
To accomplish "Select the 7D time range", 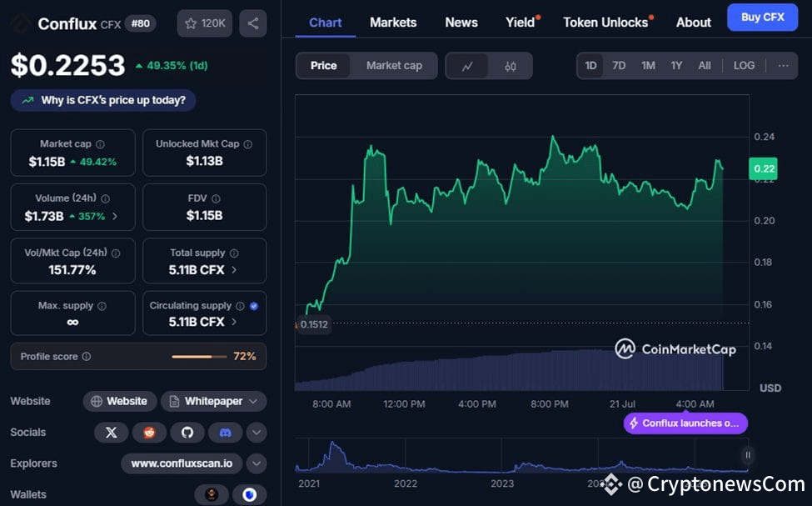I will (619, 66).
